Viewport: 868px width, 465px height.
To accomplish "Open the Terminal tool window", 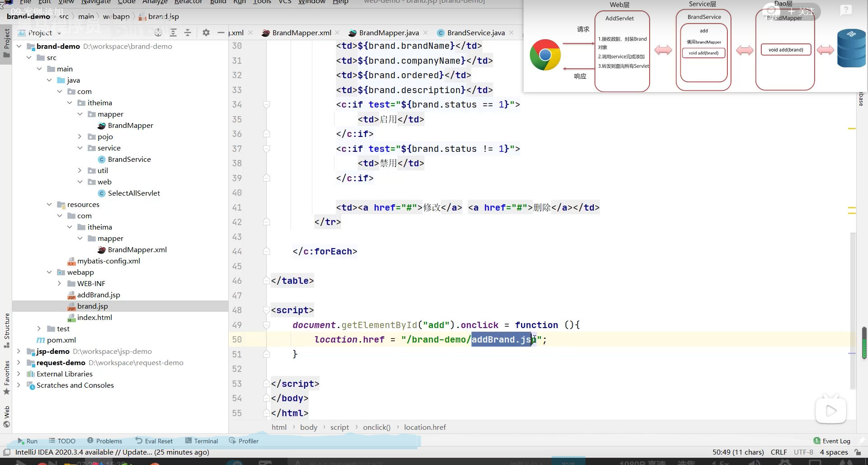I will tap(202, 441).
